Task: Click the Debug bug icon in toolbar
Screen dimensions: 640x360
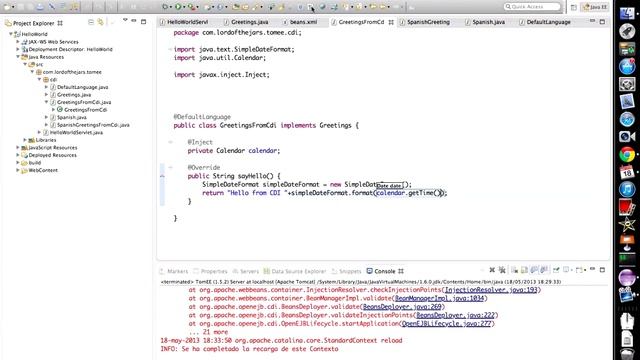Action: click(x=165, y=7)
